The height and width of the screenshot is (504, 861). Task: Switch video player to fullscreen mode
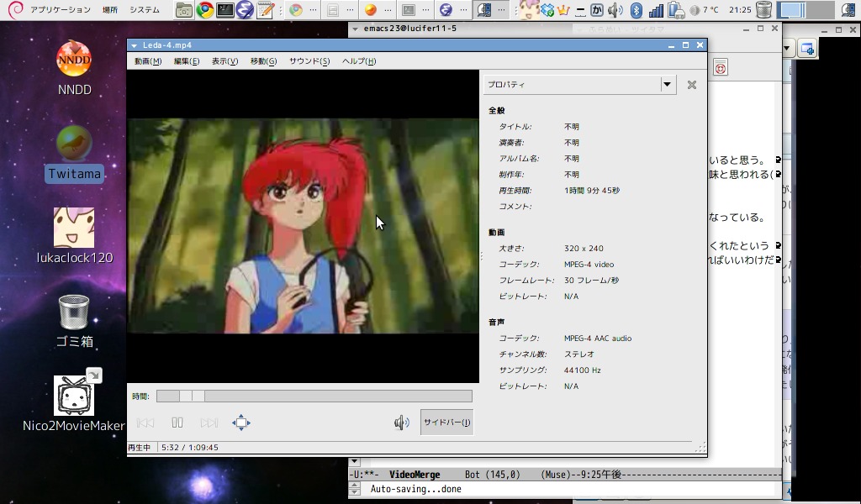241,423
